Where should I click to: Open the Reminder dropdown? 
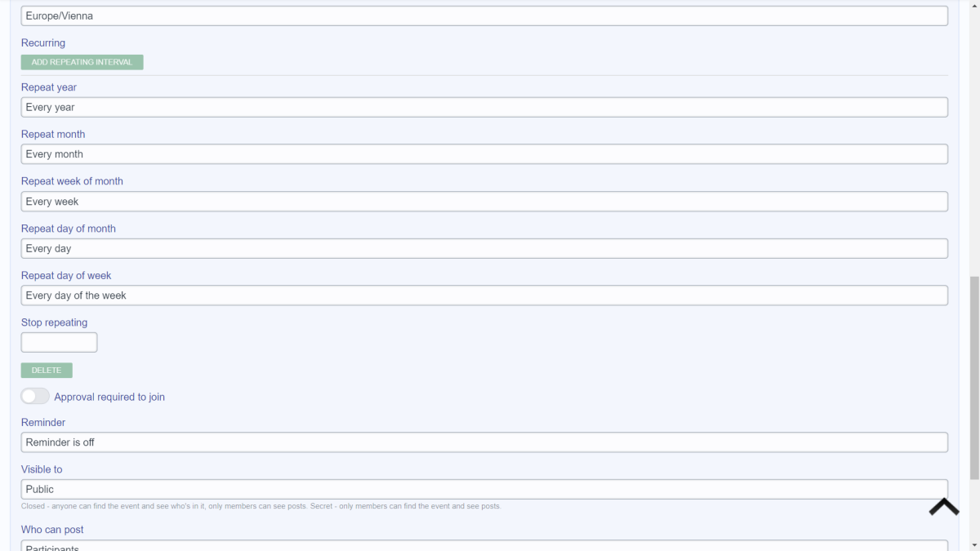tap(484, 442)
